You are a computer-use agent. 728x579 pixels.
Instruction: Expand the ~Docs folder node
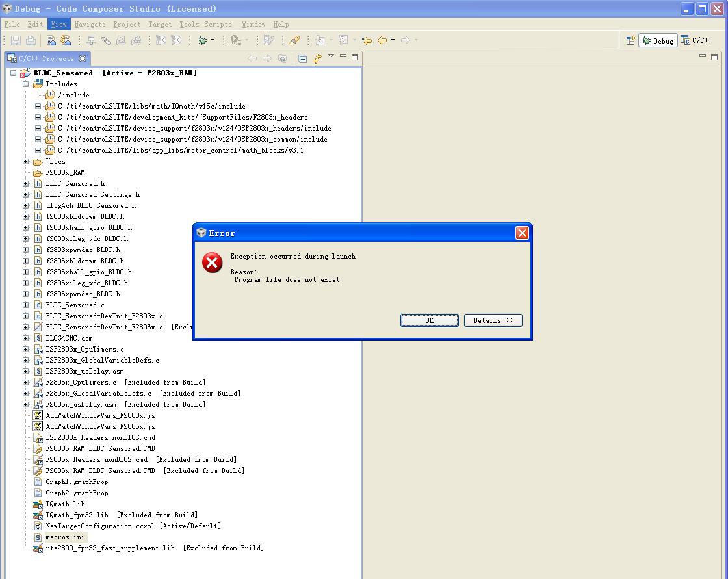(26, 162)
